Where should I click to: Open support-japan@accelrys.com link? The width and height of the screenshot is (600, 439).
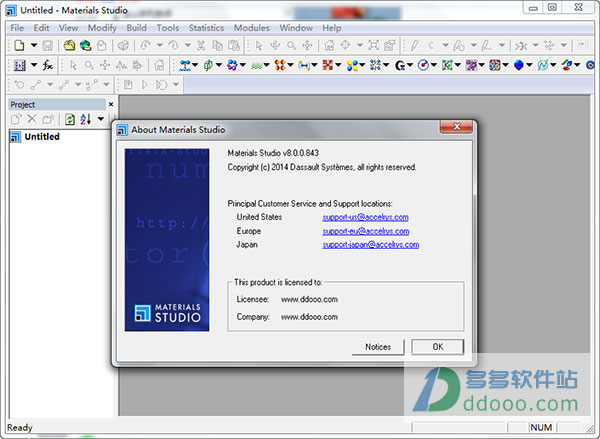coord(371,245)
